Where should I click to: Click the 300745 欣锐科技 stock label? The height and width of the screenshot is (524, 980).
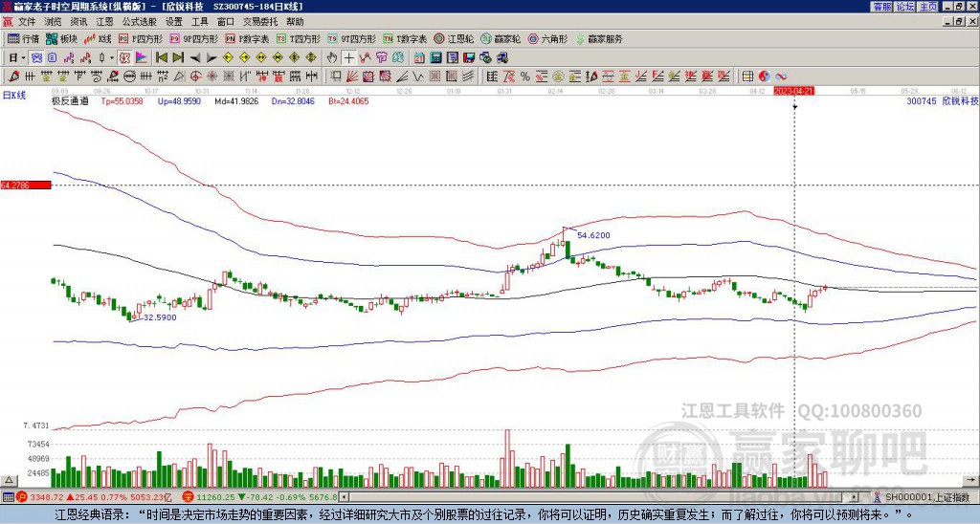pos(943,100)
